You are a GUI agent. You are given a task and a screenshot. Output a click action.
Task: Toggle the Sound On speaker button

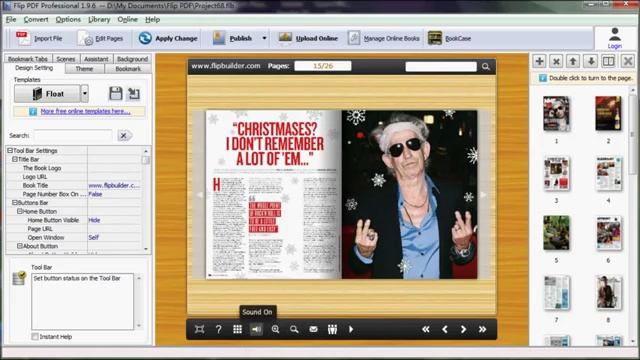[256, 329]
